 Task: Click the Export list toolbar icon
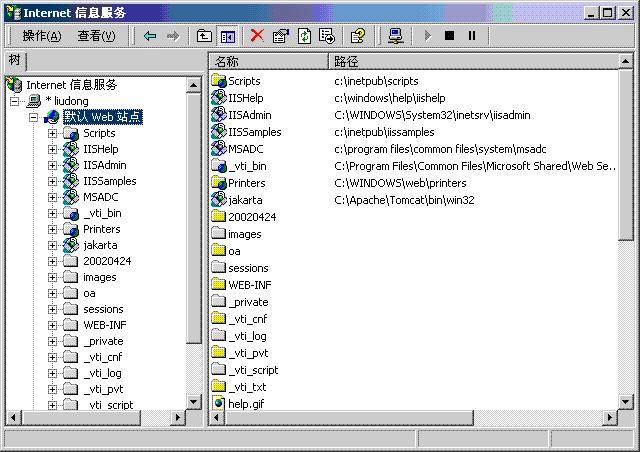pyautogui.click(x=327, y=36)
